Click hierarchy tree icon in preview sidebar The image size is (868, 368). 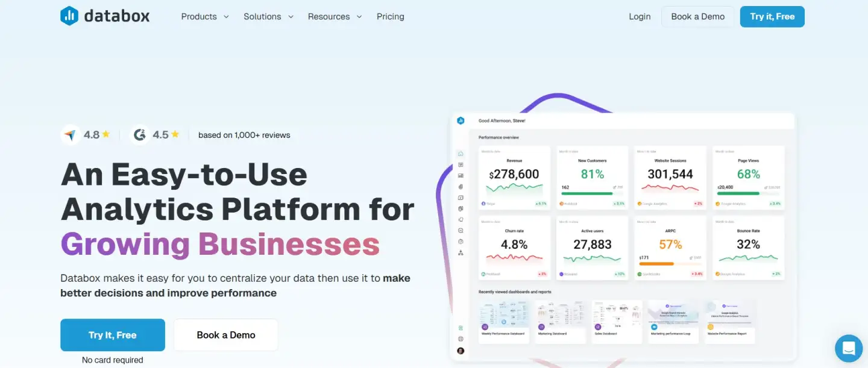(461, 253)
